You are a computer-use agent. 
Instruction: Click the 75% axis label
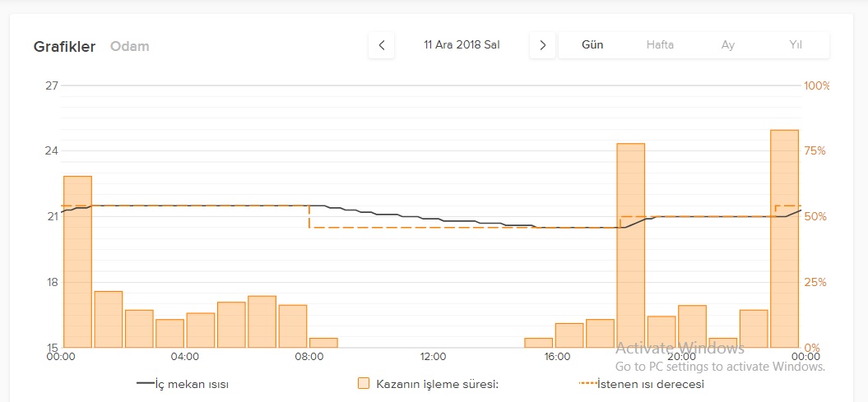point(815,151)
